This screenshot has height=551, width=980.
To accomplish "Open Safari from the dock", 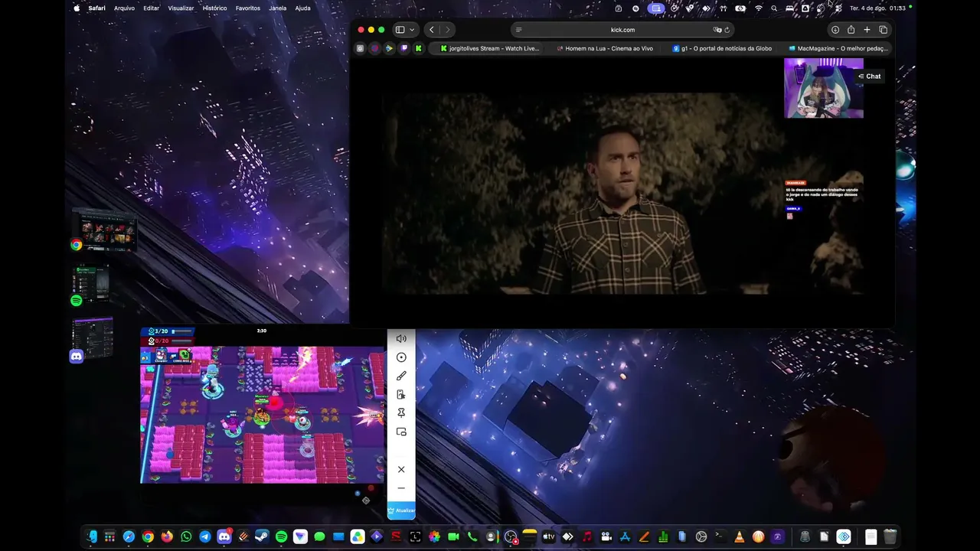I will (x=129, y=536).
